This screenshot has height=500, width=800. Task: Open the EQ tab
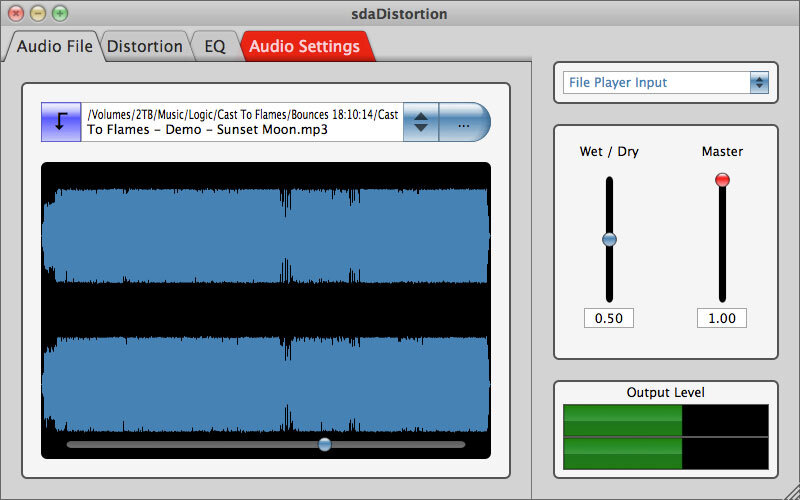(x=215, y=46)
